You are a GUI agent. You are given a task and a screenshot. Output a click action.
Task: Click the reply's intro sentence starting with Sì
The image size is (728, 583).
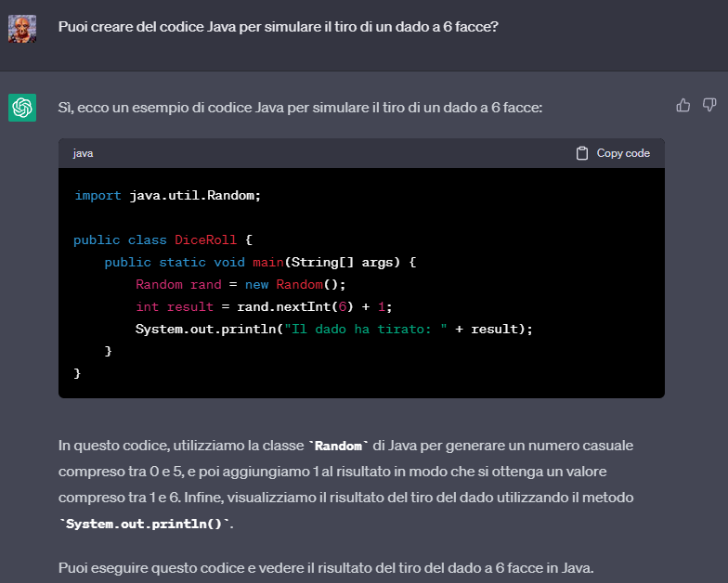(x=300, y=109)
